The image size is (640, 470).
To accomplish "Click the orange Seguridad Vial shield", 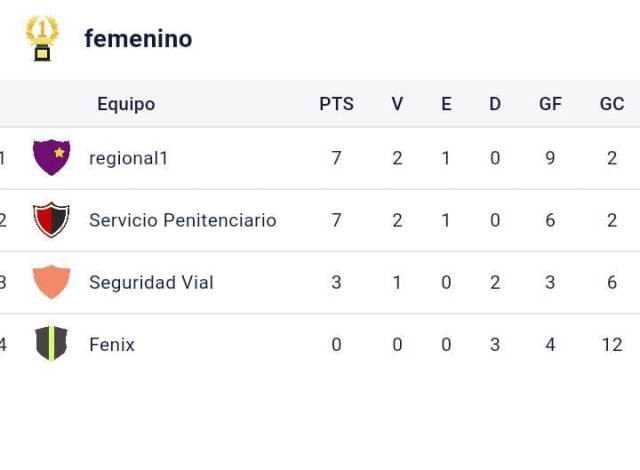I will tap(51, 282).
